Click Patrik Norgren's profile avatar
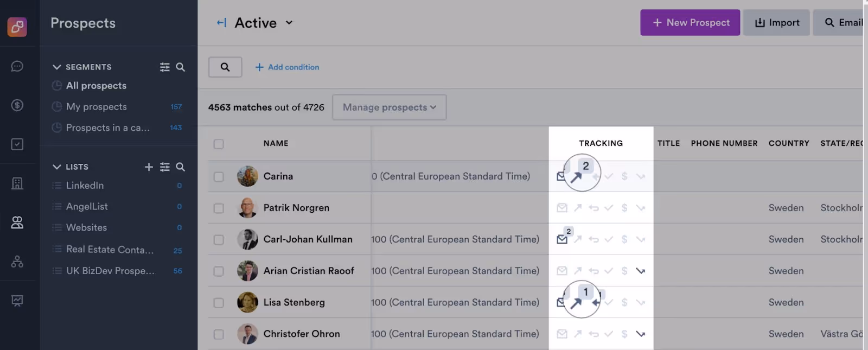This screenshot has width=868, height=350. point(247,208)
